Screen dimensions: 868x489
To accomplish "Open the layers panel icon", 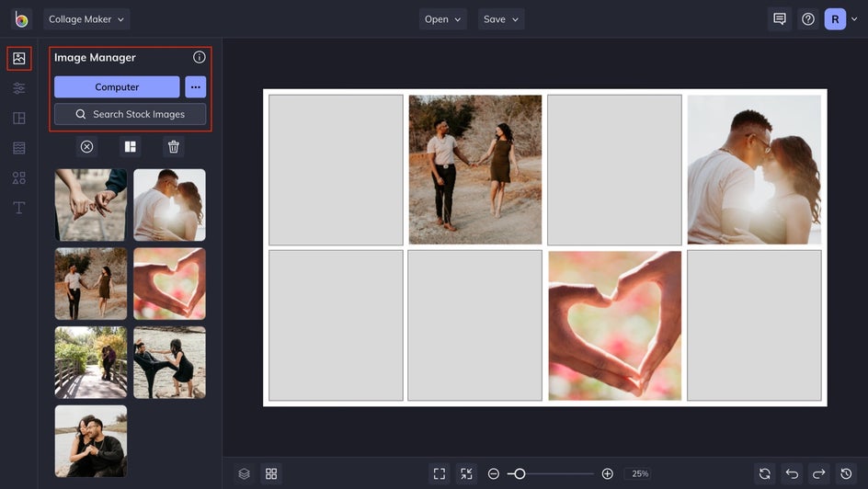I will coord(245,473).
